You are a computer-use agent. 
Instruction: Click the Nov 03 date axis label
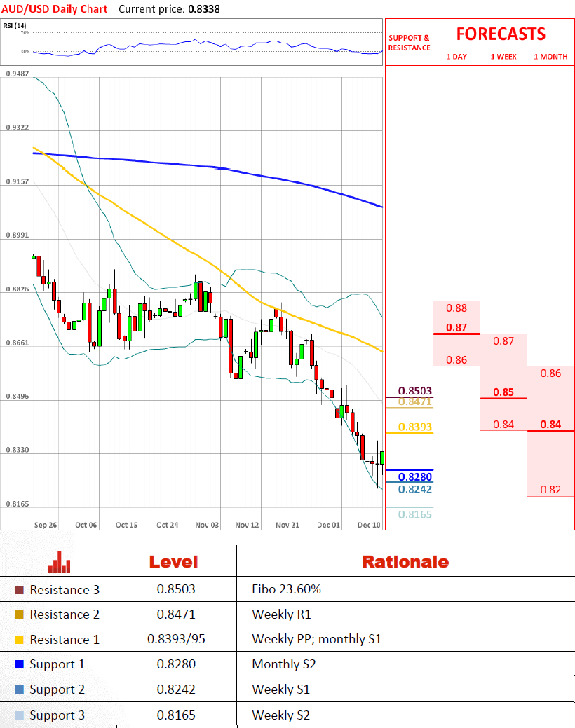point(207,525)
